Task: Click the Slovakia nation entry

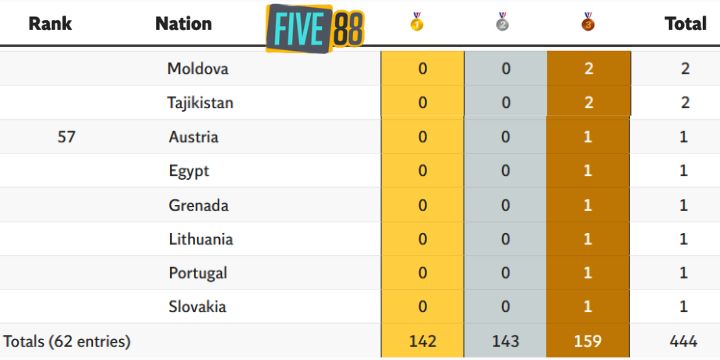Action: [197, 307]
